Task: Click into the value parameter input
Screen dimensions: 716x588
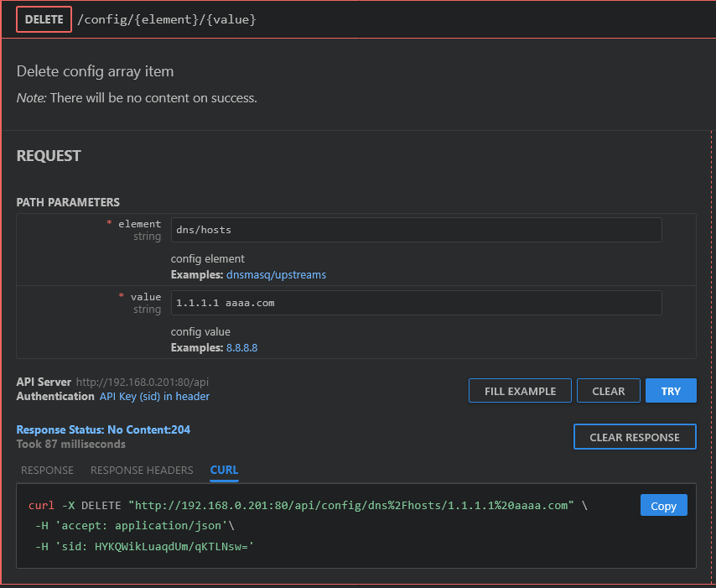Action: coord(416,303)
